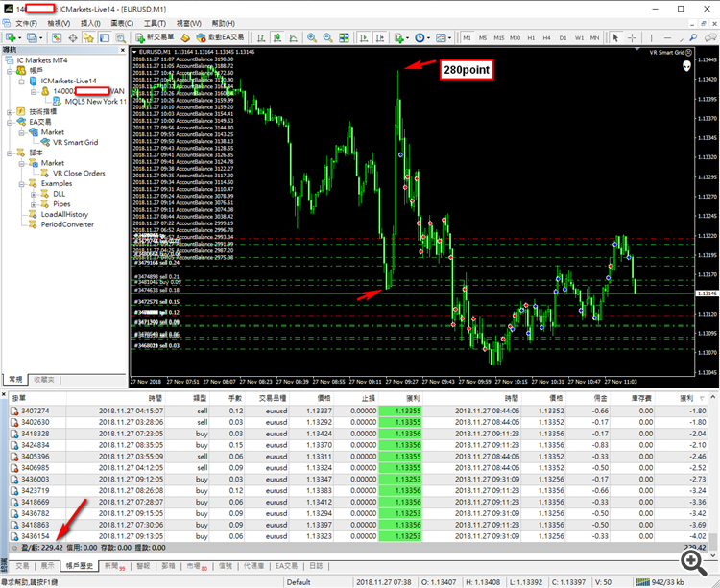
Task: Open the 圖表(C) menu
Action: tap(122, 23)
